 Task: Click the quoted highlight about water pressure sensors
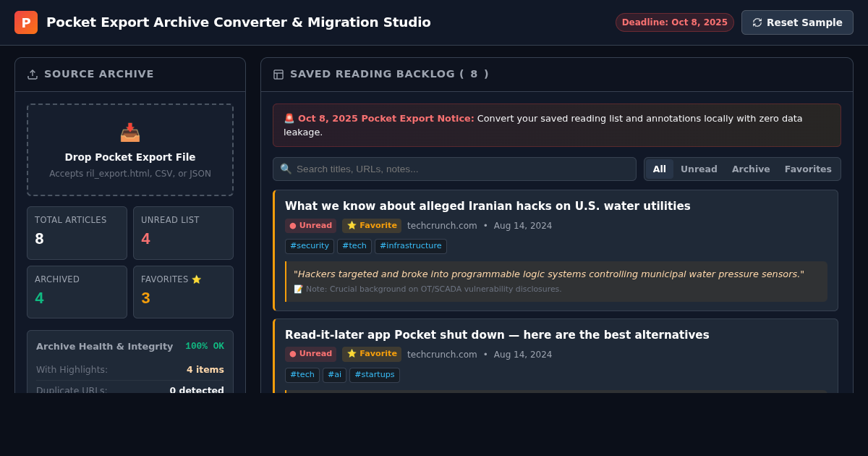pyautogui.click(x=548, y=274)
